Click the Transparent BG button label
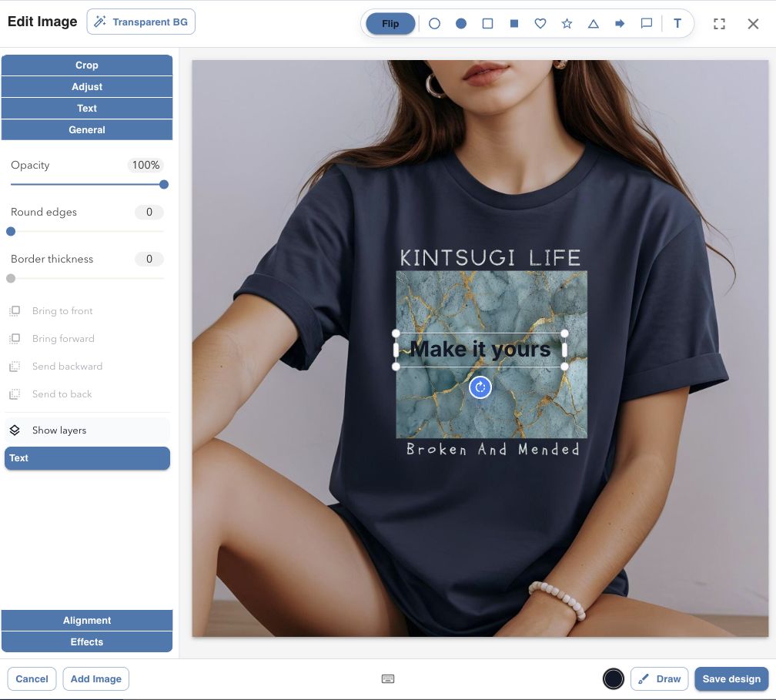 click(x=150, y=22)
